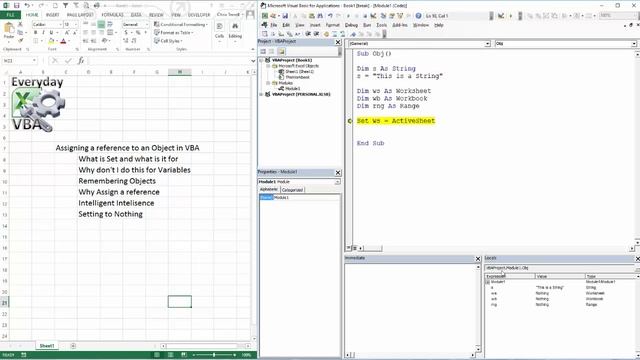The height and width of the screenshot is (360, 640).
Task: Click Procedure View icon below code window
Action: pos(349,248)
